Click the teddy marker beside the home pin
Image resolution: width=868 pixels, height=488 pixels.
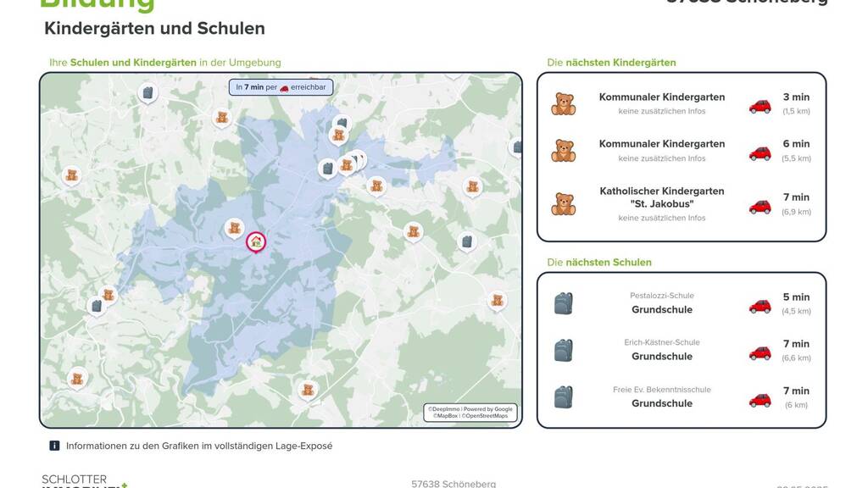235,228
